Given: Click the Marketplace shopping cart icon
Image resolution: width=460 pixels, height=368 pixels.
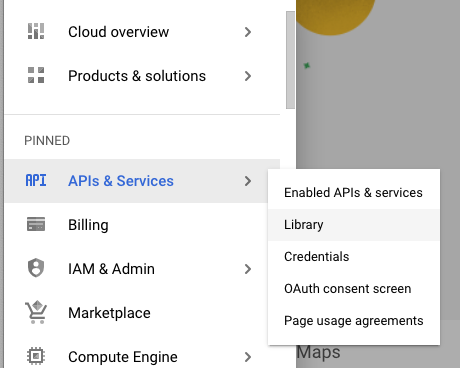Looking at the screenshot, I should point(36,312).
